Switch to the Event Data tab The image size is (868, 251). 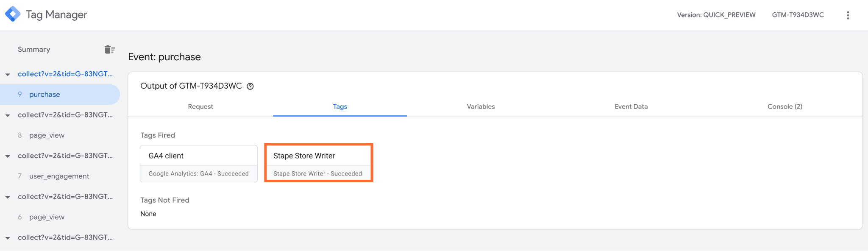[x=631, y=106]
